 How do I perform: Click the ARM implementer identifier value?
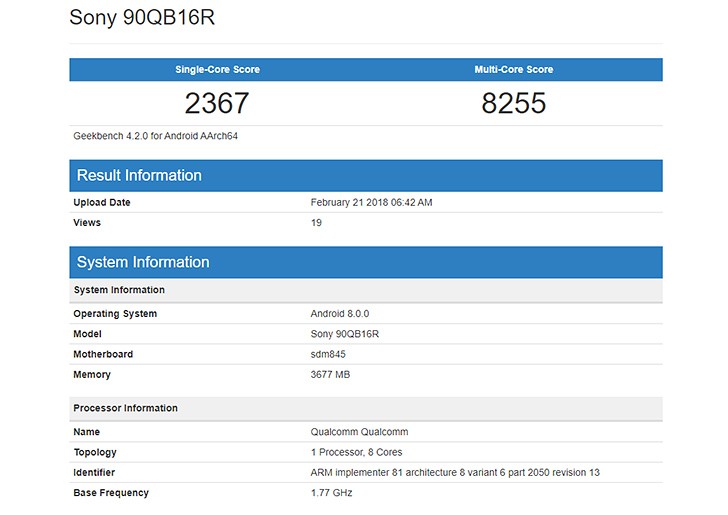(x=455, y=472)
